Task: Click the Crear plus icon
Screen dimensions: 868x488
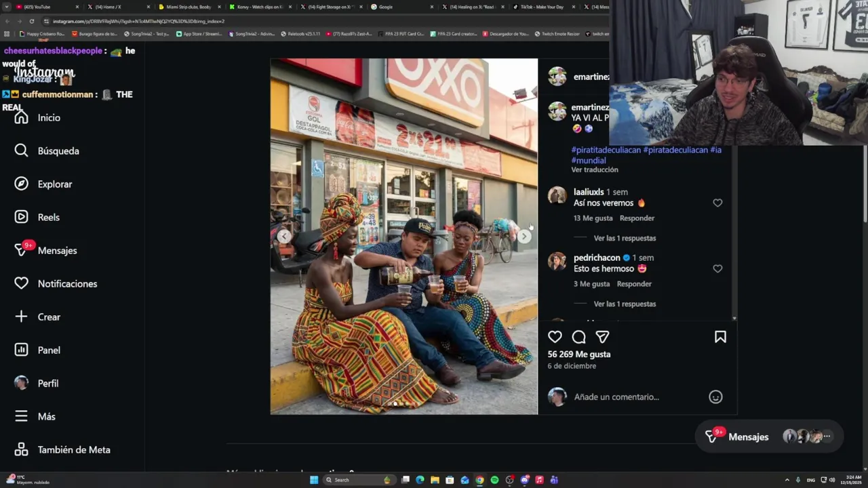Action: point(21,317)
